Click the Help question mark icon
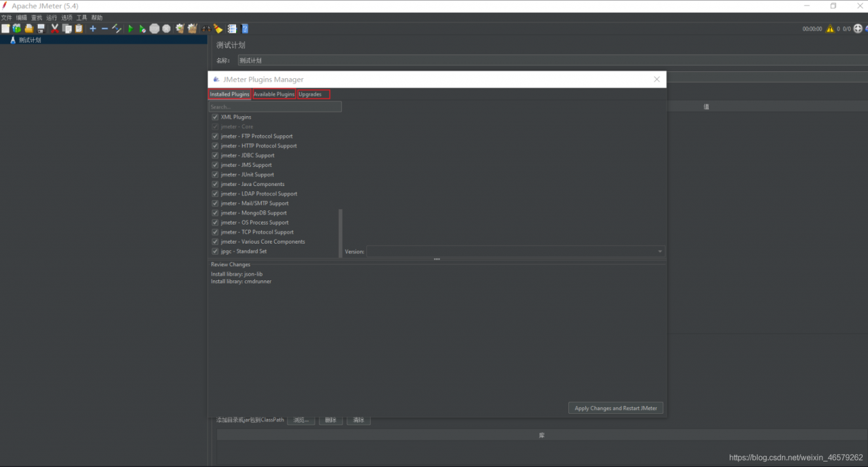Image resolution: width=868 pixels, height=467 pixels. (244, 29)
